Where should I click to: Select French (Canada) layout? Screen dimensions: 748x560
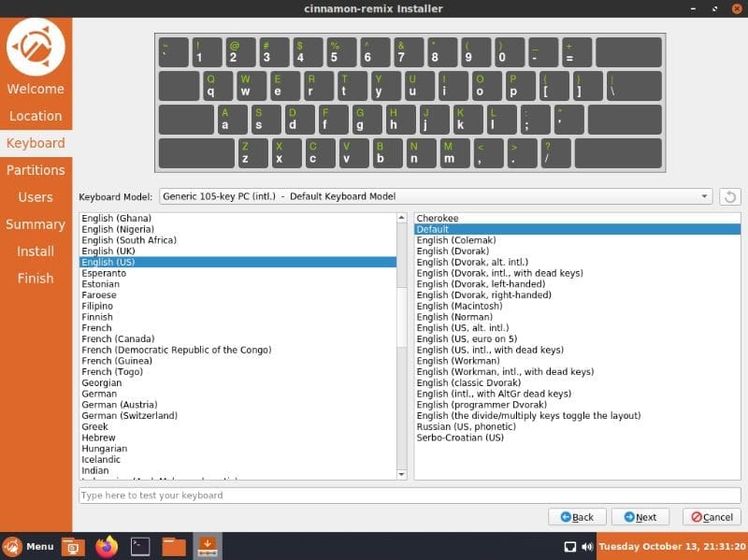(x=237, y=339)
